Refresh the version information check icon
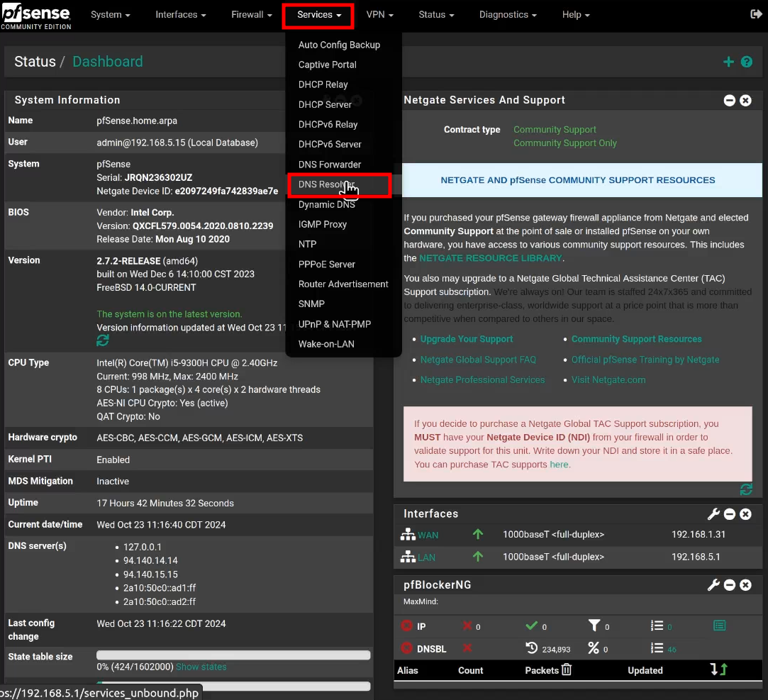This screenshot has width=768, height=700. (x=103, y=340)
